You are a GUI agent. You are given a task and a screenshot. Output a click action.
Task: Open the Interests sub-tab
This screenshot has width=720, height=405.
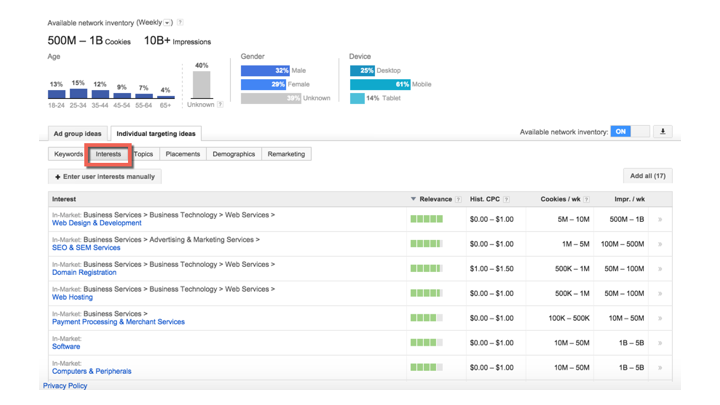(108, 154)
